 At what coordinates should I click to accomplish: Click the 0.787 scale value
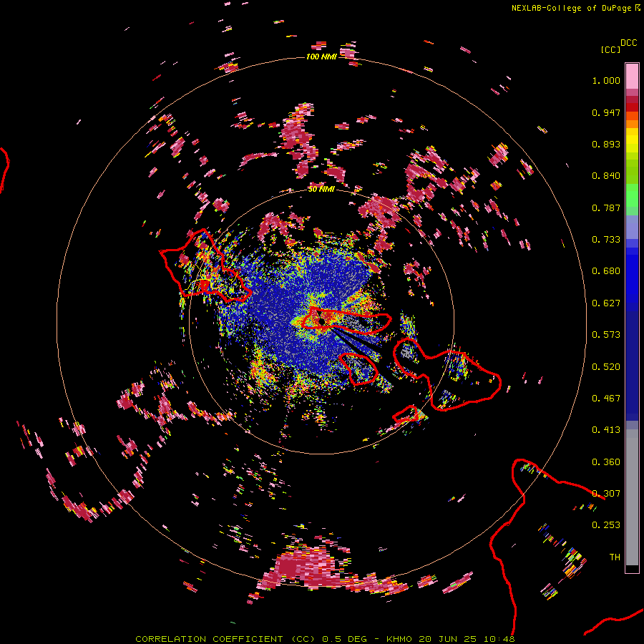pos(606,208)
